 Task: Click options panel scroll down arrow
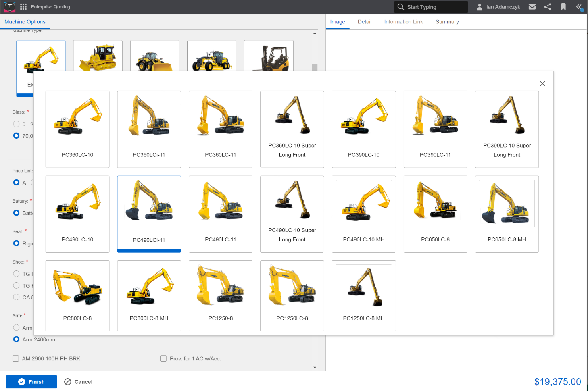point(315,367)
